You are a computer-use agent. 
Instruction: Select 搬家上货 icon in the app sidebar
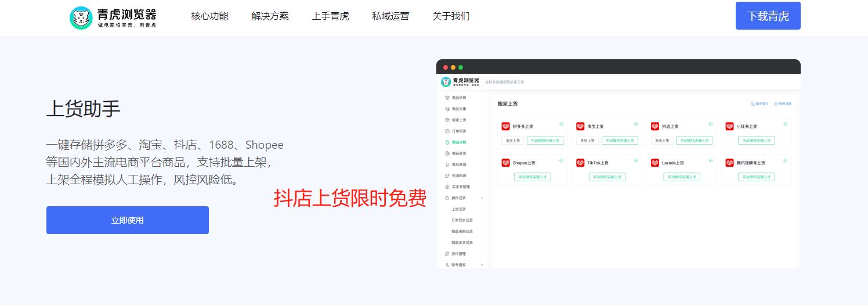click(x=447, y=120)
